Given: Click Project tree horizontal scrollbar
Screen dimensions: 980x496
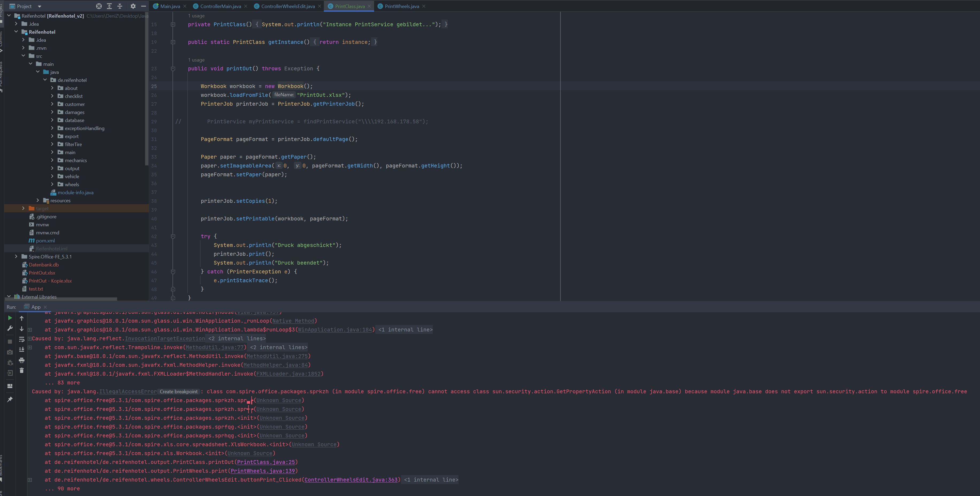Looking at the screenshot, I should [x=61, y=299].
